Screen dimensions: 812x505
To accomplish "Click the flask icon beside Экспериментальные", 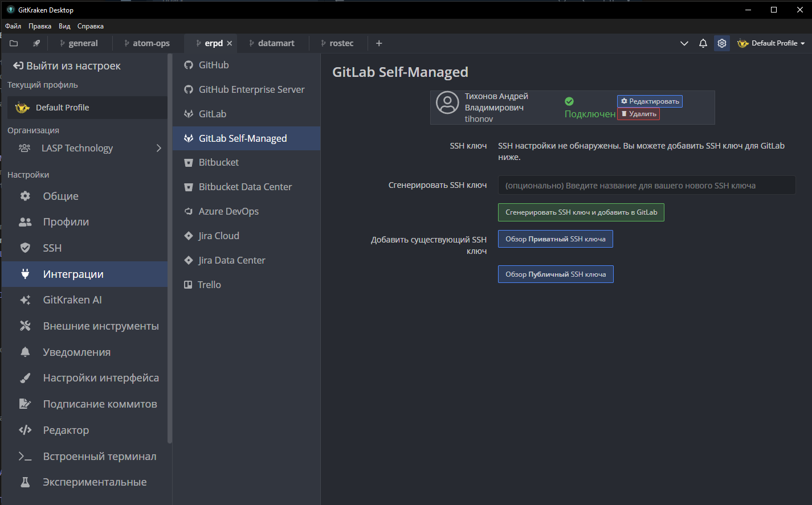I will click(x=25, y=482).
